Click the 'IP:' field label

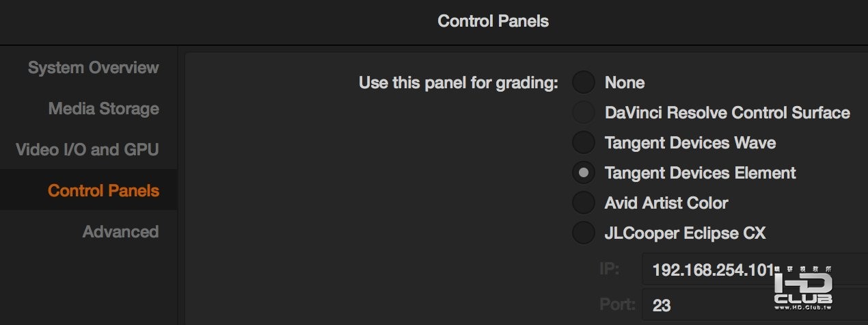(x=610, y=270)
